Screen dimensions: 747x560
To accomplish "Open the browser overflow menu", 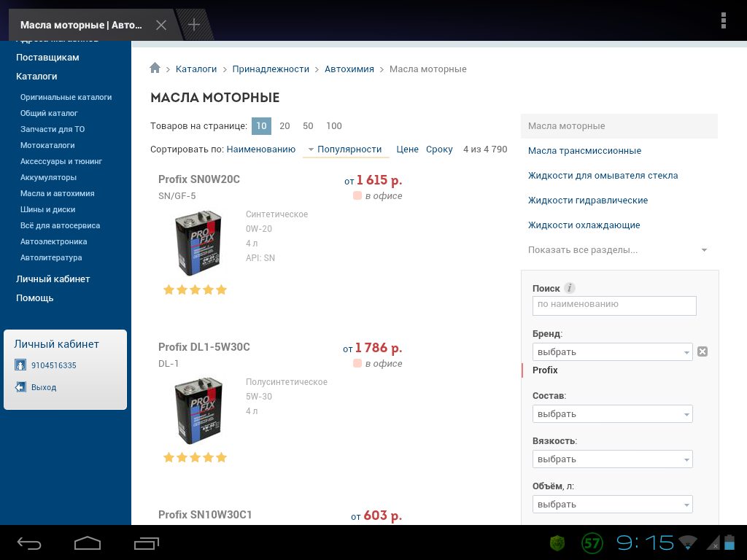I will tap(723, 21).
